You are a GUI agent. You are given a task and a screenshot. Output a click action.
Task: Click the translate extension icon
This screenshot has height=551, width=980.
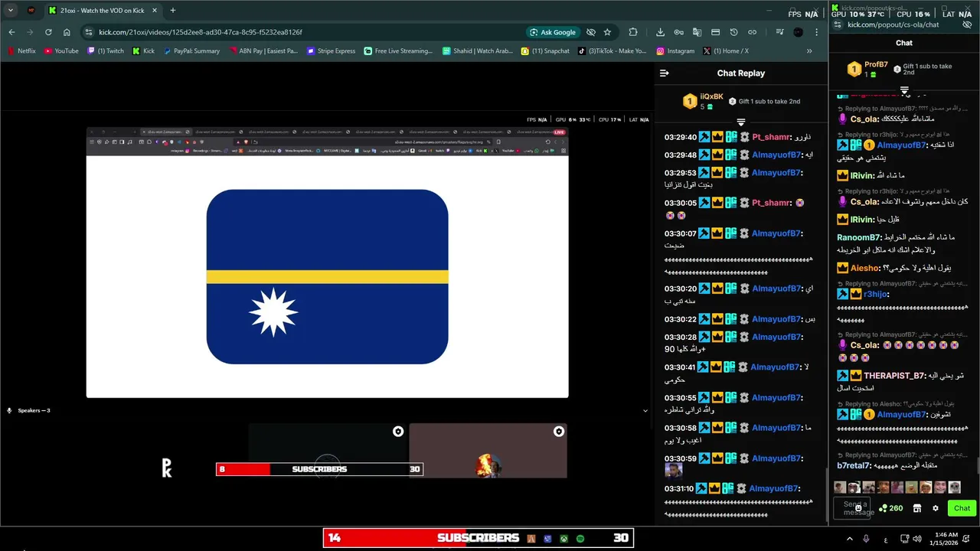pos(697,32)
